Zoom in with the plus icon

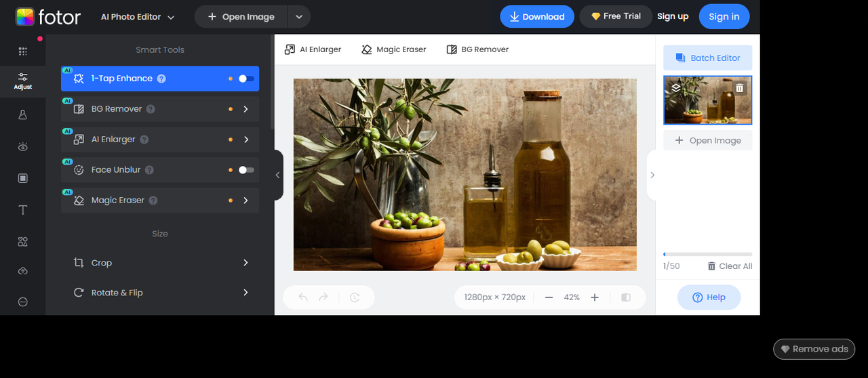pyautogui.click(x=595, y=297)
